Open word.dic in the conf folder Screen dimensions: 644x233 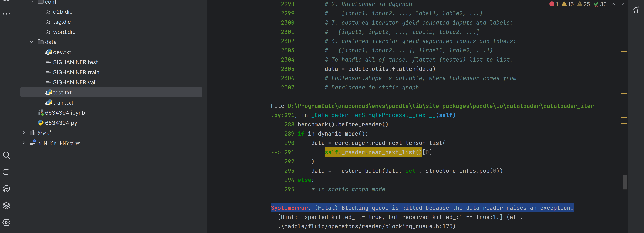(64, 32)
